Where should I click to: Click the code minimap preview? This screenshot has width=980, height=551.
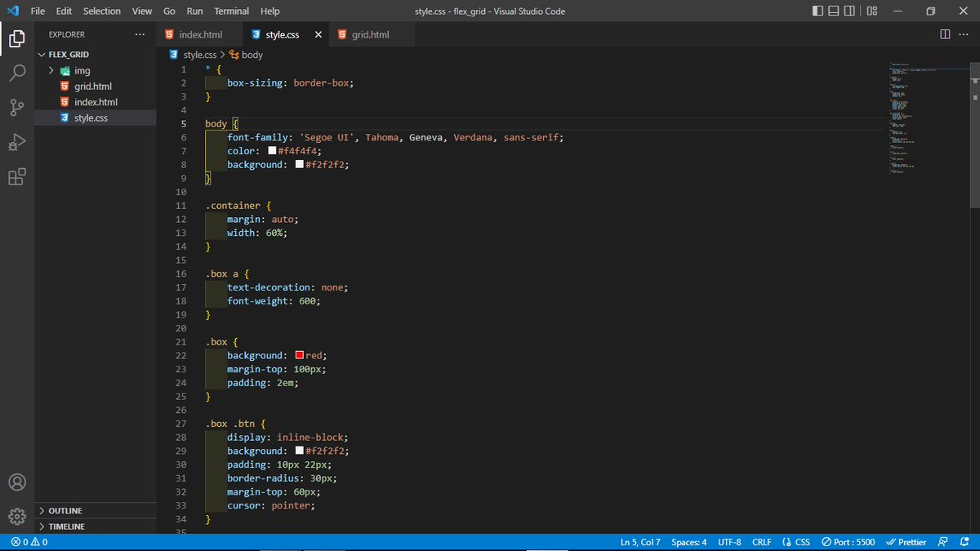point(927,118)
